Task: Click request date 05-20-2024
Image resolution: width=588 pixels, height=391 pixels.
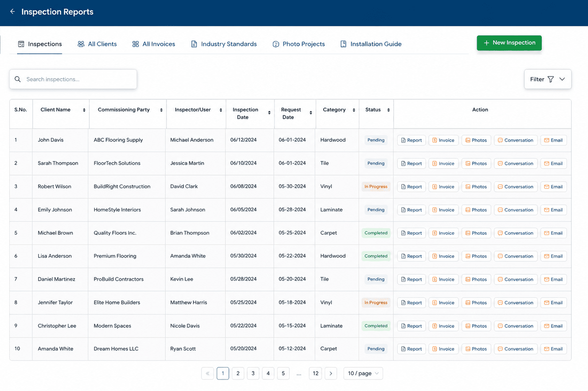Action: 292,279
